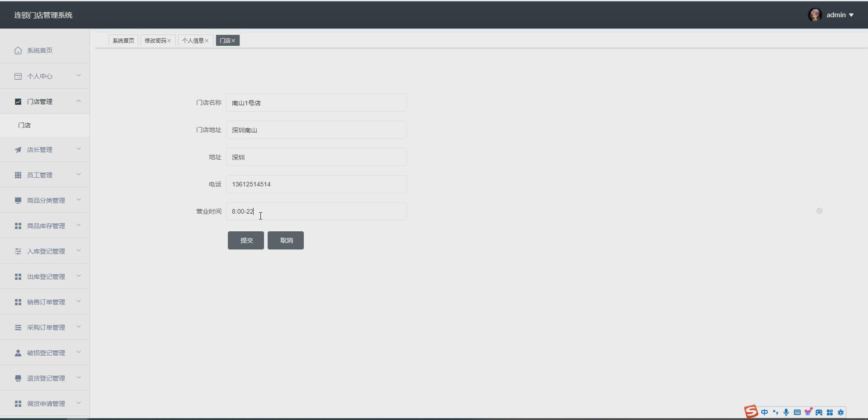This screenshot has width=868, height=420.
Task: Close the 修改密码 tab
Action: pos(169,41)
